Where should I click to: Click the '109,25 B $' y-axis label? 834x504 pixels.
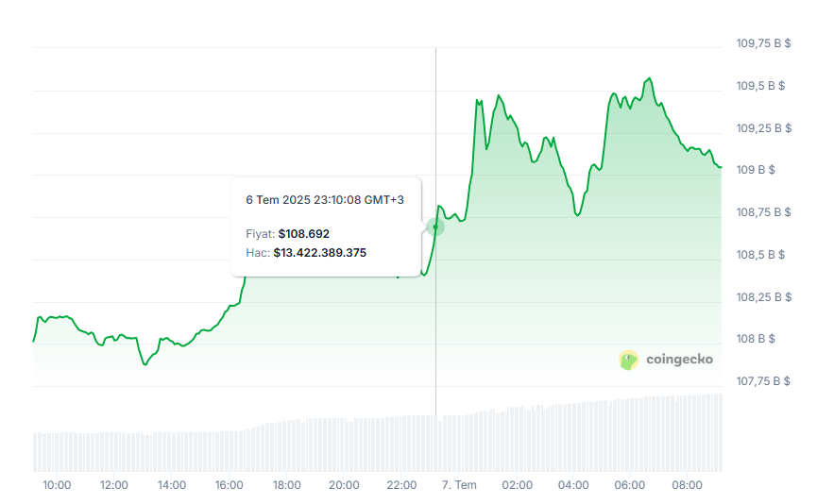tap(764, 128)
